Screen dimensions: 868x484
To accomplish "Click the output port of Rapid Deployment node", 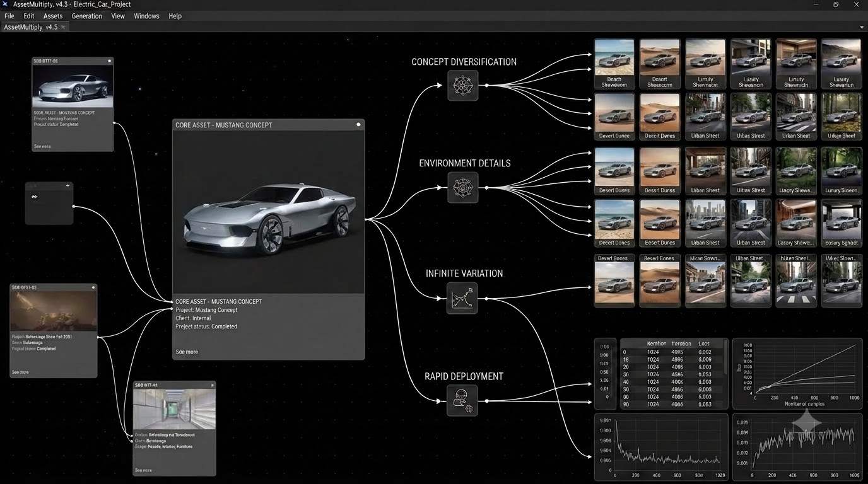I will [x=486, y=401].
